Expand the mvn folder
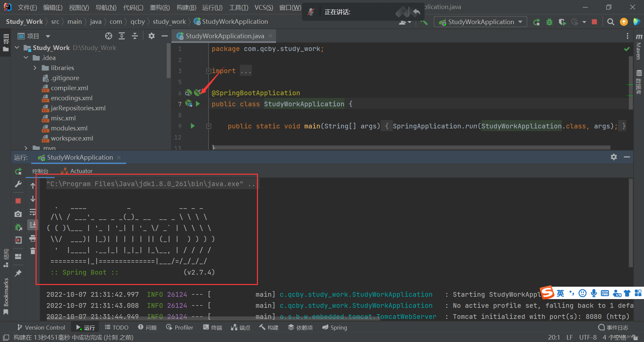Screen dimensions: 644x342 click(x=26, y=148)
